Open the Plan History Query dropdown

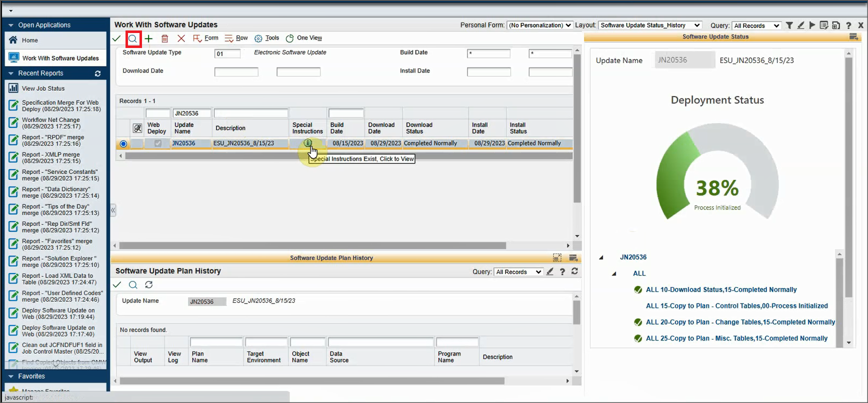click(518, 272)
